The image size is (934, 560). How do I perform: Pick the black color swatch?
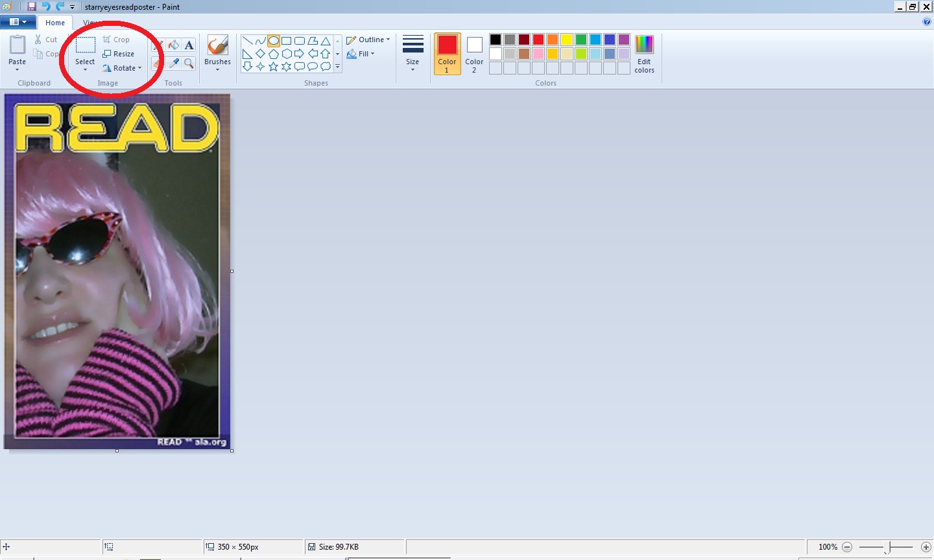pos(496,40)
